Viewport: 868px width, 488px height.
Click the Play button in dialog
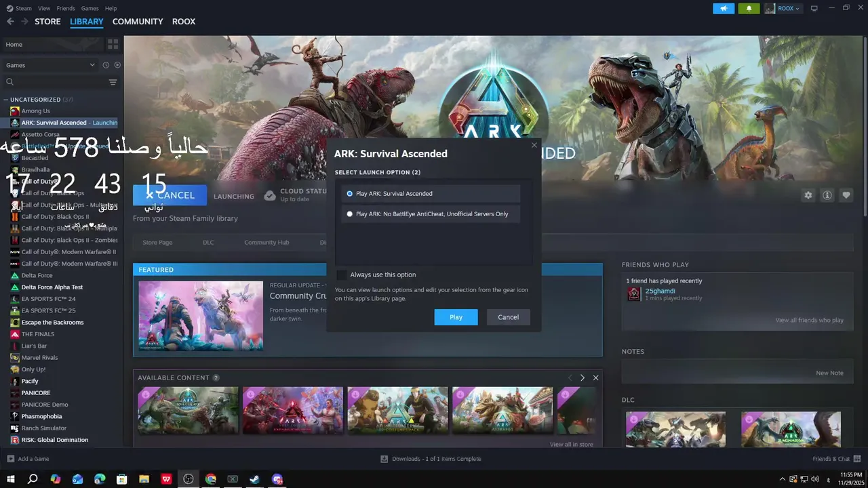(x=456, y=317)
